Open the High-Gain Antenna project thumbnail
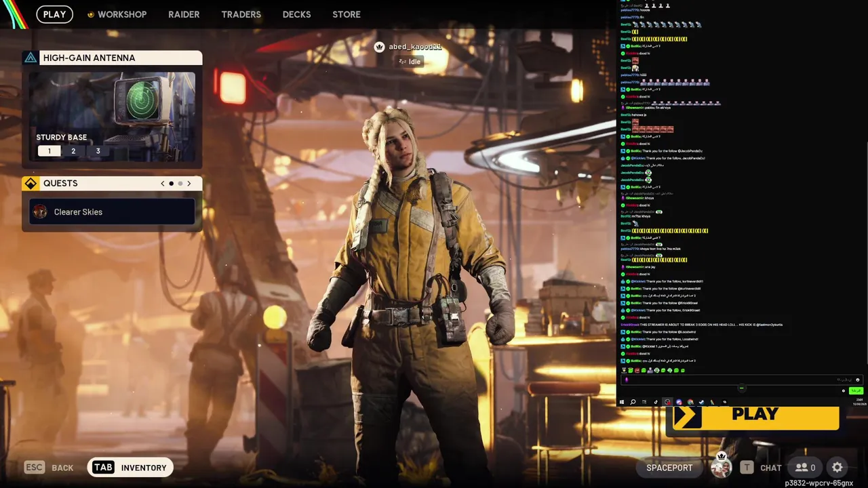Viewport: 868px width, 488px height. (x=112, y=115)
